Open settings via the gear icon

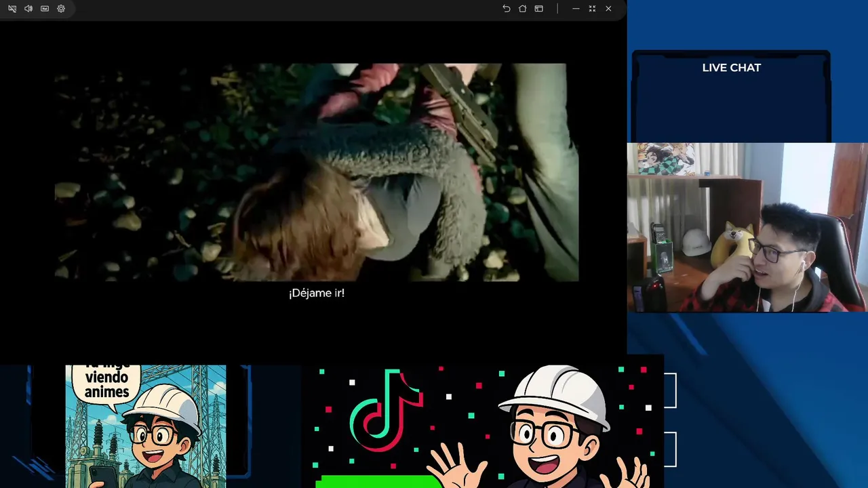(61, 9)
